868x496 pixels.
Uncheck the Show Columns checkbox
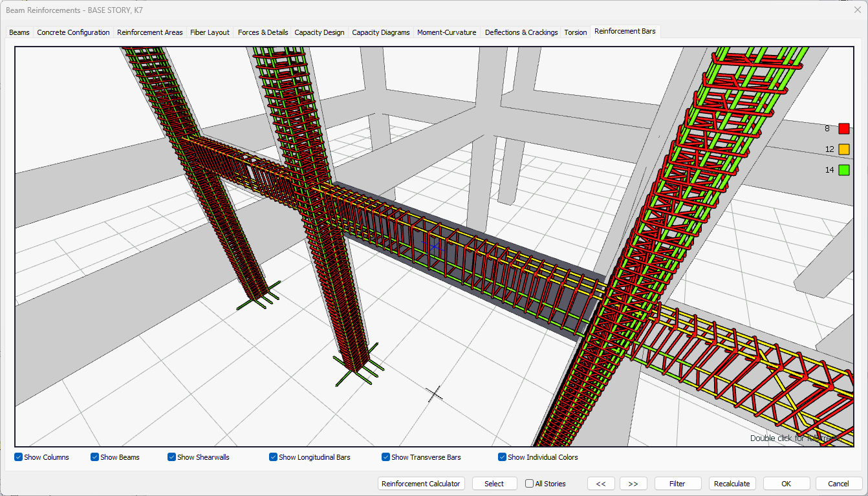19,457
